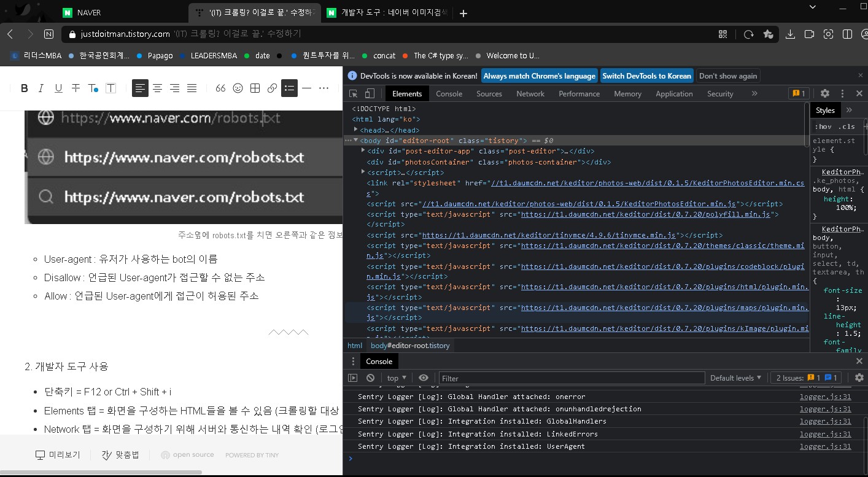Screen dimensions: 868x477
Task: Select the body#editor-root.tistory breadcrumb
Action: click(x=410, y=346)
